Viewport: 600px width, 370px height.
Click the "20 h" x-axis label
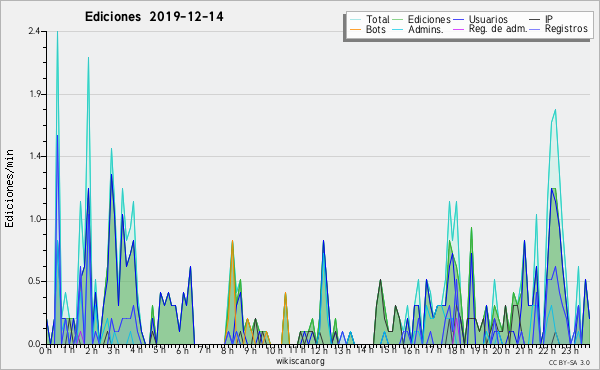(501, 350)
